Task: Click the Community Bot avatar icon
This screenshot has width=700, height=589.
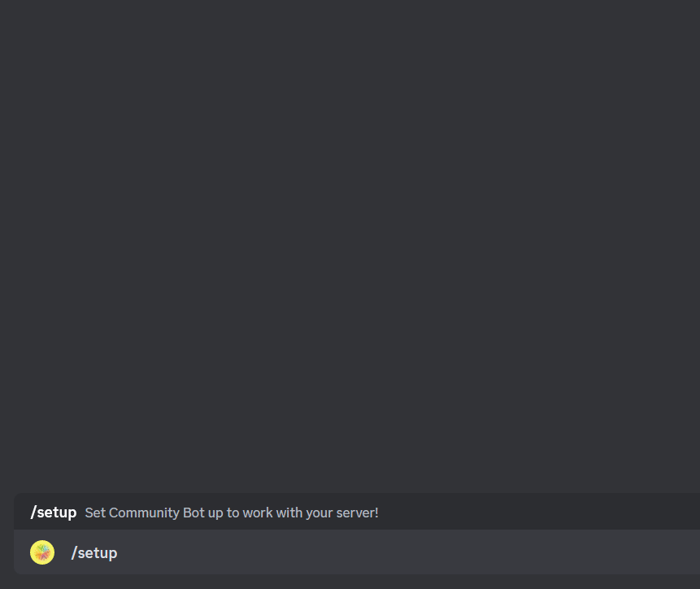Action: coord(42,552)
